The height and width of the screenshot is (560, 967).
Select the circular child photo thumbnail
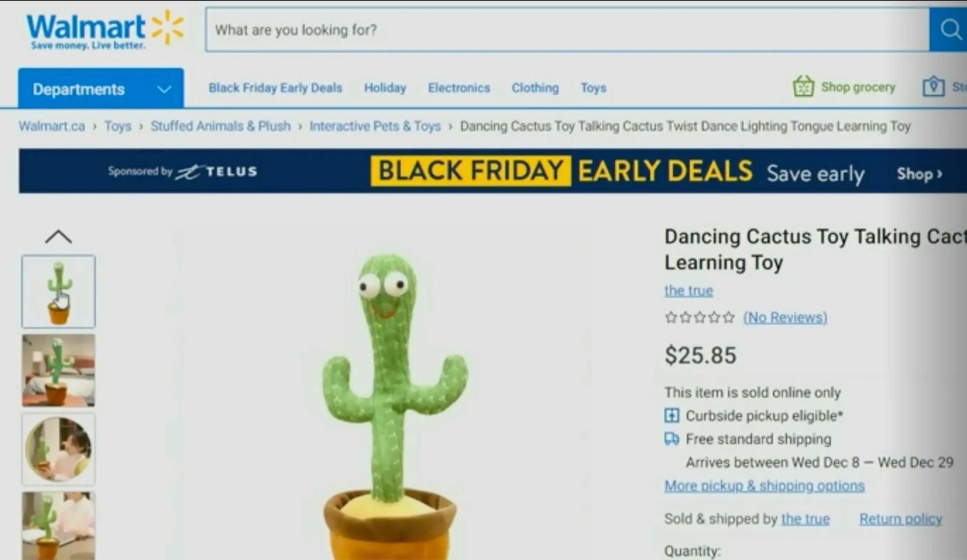pyautogui.click(x=58, y=449)
